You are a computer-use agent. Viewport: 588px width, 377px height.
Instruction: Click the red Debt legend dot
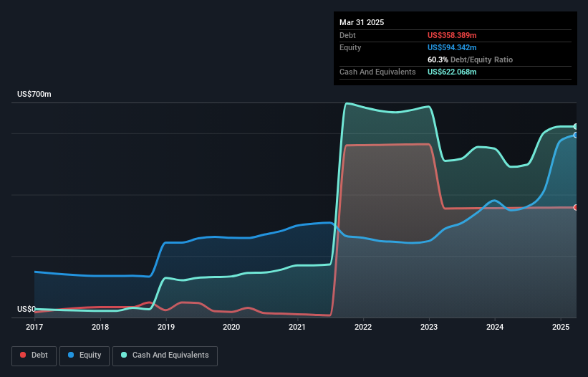[23, 355]
